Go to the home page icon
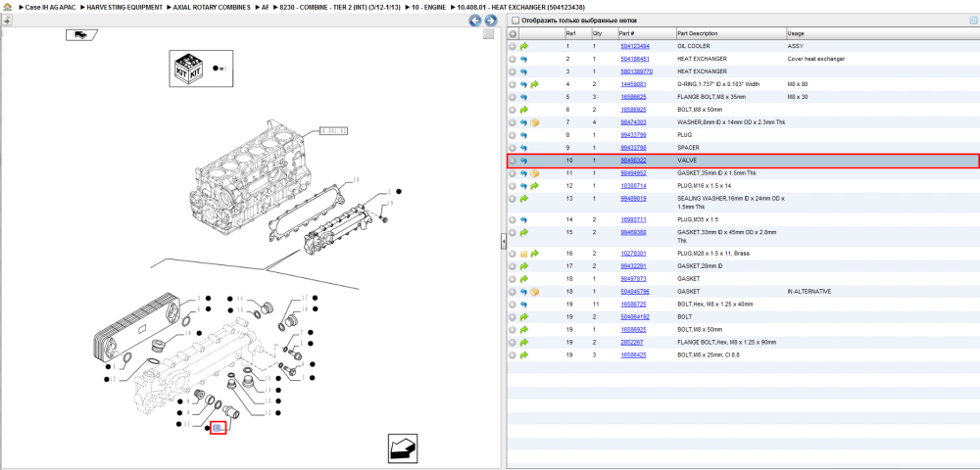 [x=6, y=8]
